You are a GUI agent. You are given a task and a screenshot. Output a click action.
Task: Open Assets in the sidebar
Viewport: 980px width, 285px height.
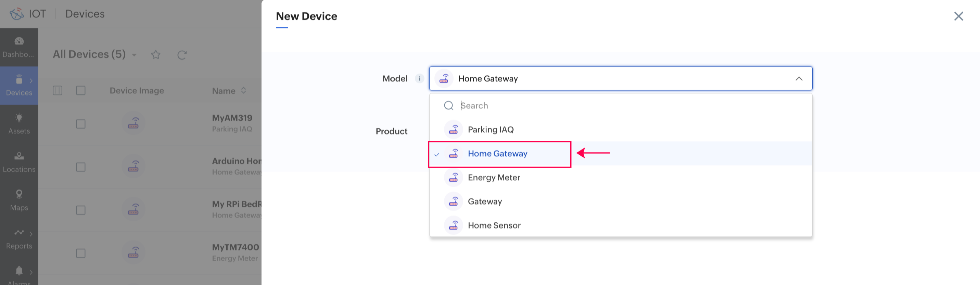[x=19, y=124]
